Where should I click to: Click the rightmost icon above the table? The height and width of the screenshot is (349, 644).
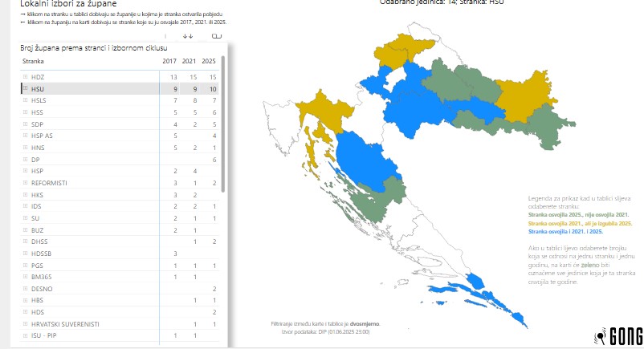point(214,36)
